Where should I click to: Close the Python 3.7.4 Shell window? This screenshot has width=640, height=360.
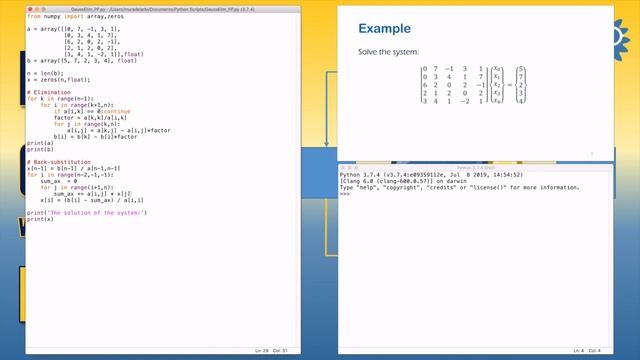tap(343, 168)
